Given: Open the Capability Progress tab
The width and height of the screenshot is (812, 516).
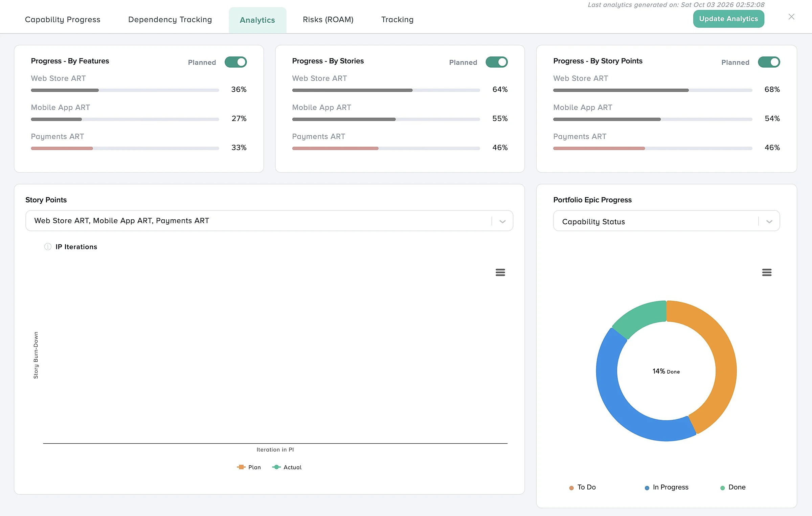Looking at the screenshot, I should click(63, 20).
